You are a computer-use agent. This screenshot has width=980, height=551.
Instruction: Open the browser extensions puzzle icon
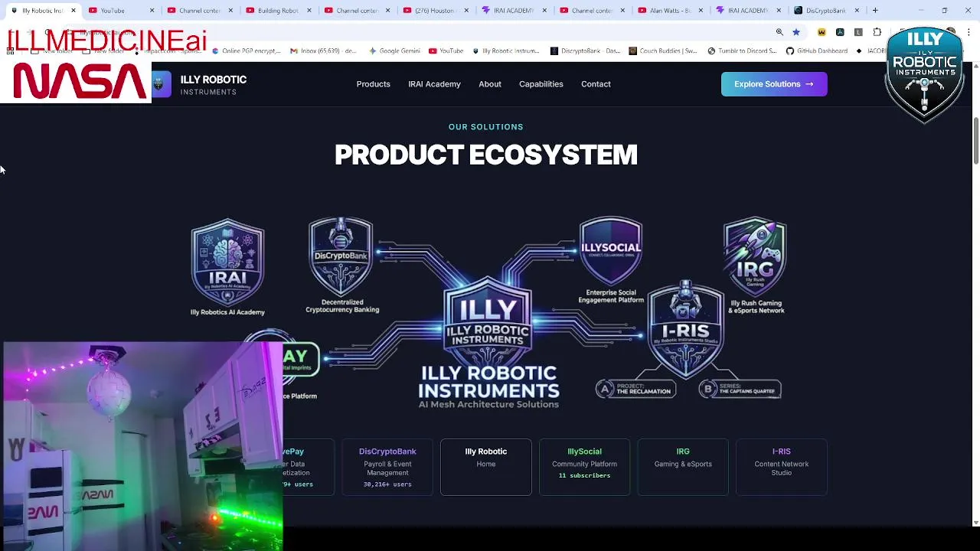[877, 32]
